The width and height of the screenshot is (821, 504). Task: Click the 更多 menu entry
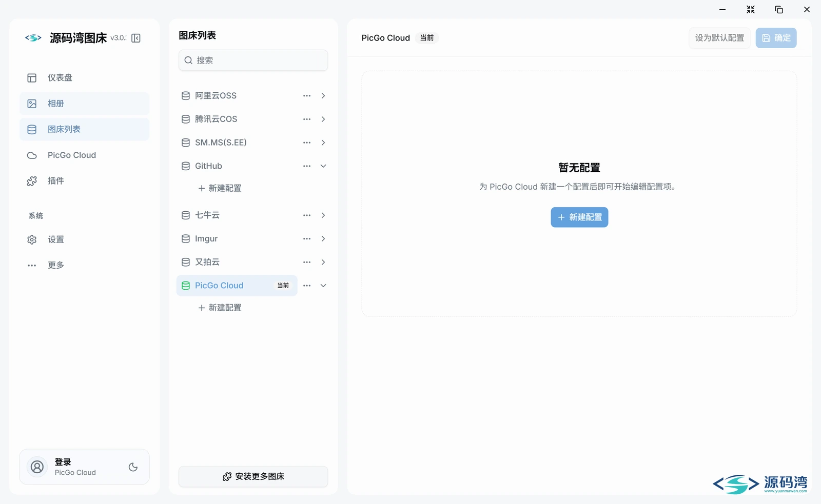point(84,265)
